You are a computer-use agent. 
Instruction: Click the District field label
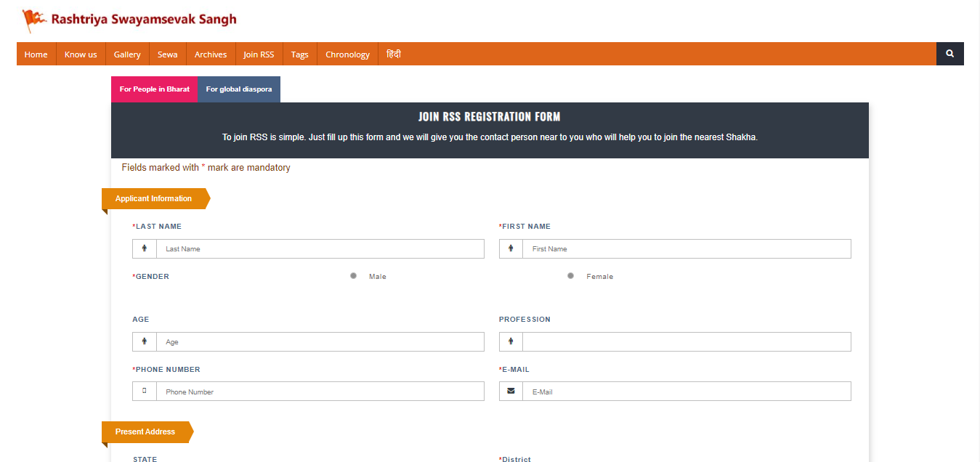pyautogui.click(x=515, y=459)
